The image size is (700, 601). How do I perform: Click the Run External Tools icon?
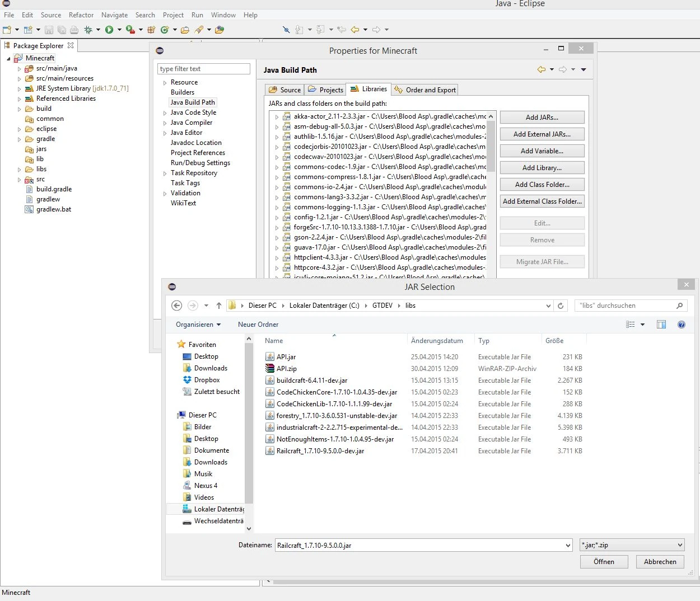pos(130,30)
